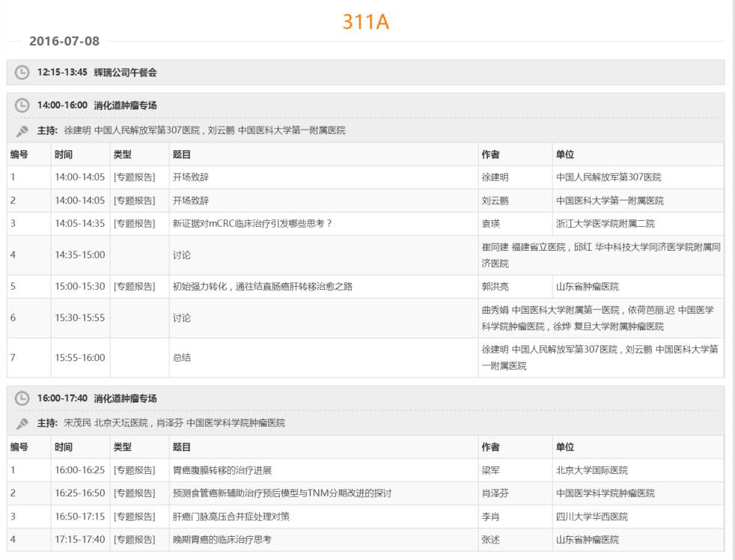Click microphone icon before 宋茂民 host line
Screen dimensions: 735x560
coord(22,424)
